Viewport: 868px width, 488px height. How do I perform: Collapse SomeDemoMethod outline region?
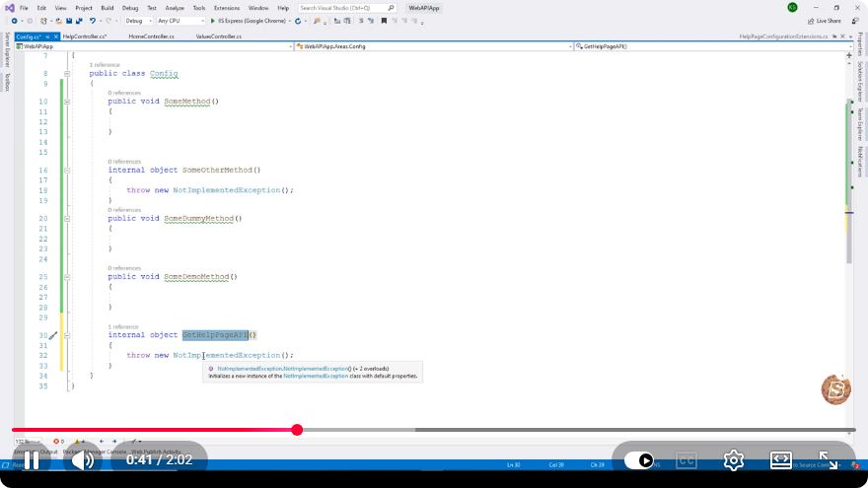67,277
